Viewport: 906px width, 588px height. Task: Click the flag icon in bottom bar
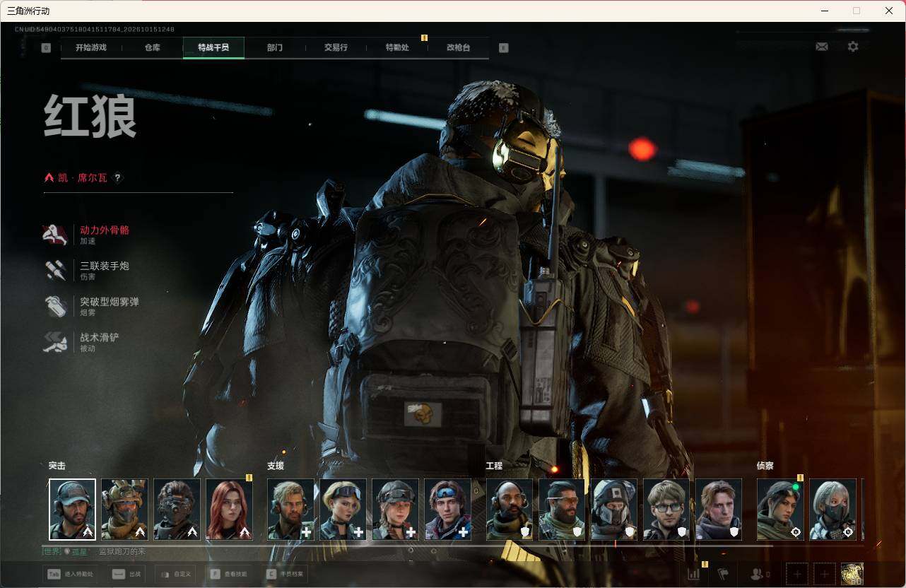tap(723, 574)
